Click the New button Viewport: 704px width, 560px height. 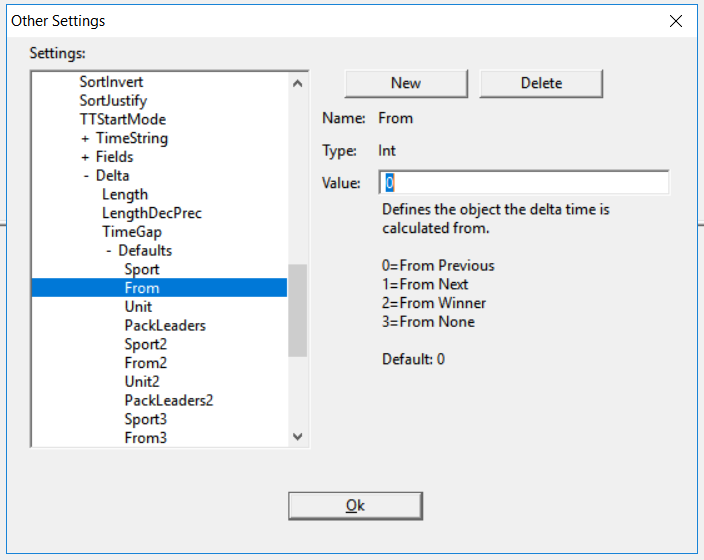(406, 84)
